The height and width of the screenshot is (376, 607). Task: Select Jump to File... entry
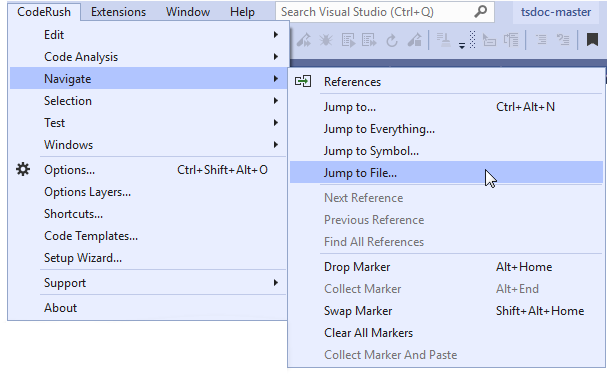[446, 173]
